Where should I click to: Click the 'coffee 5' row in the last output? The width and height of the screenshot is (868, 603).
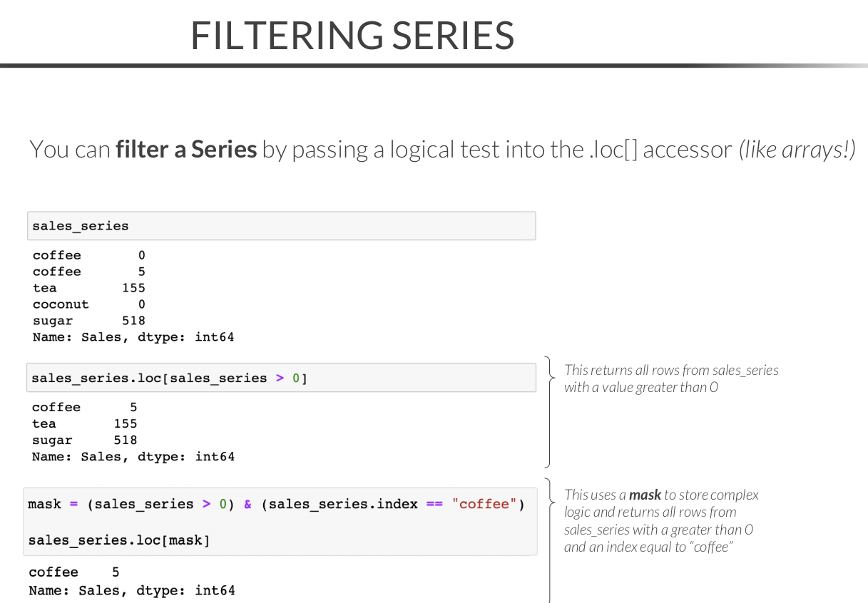pos(73,572)
